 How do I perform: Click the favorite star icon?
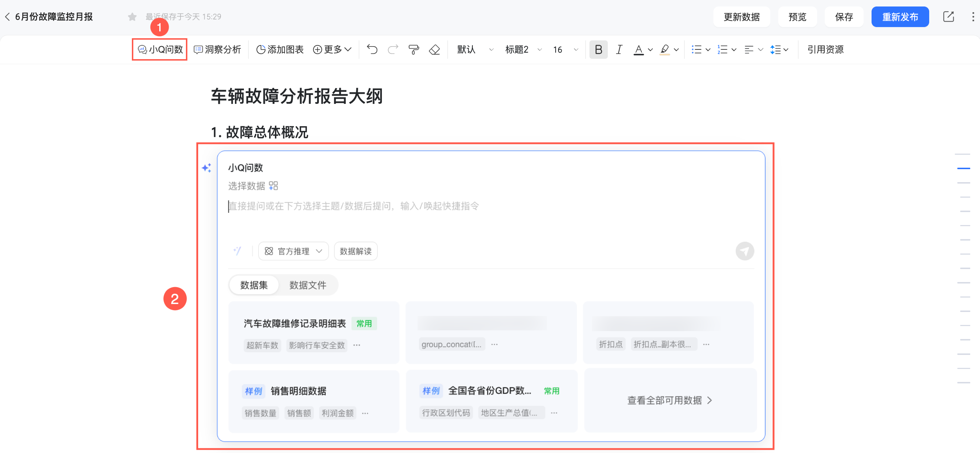132,17
